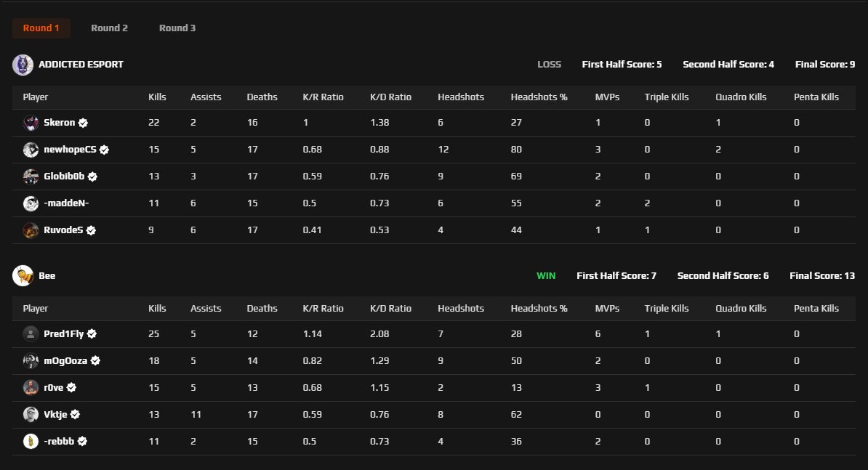
Task: Click r0ve's headshots percentage 13
Action: point(516,388)
